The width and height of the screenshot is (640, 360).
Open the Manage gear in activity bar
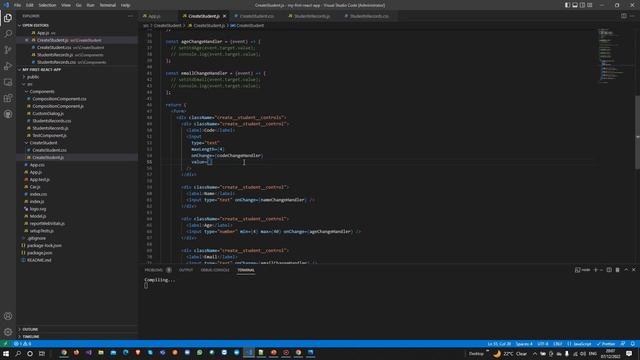pyautogui.click(x=8, y=332)
